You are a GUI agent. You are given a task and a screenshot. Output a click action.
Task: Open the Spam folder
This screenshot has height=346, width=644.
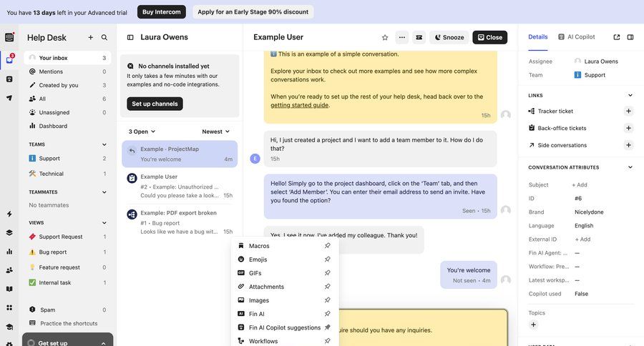tap(67, 310)
